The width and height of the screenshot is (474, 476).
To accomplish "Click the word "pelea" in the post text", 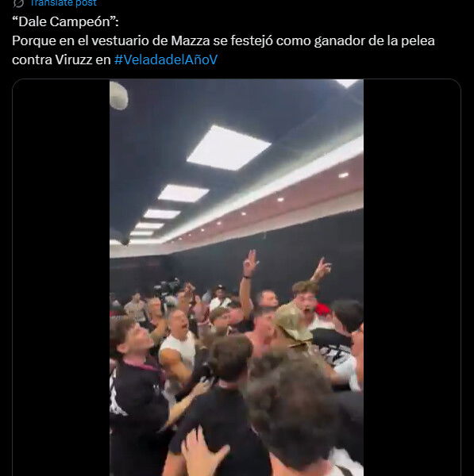I will click(418, 40).
